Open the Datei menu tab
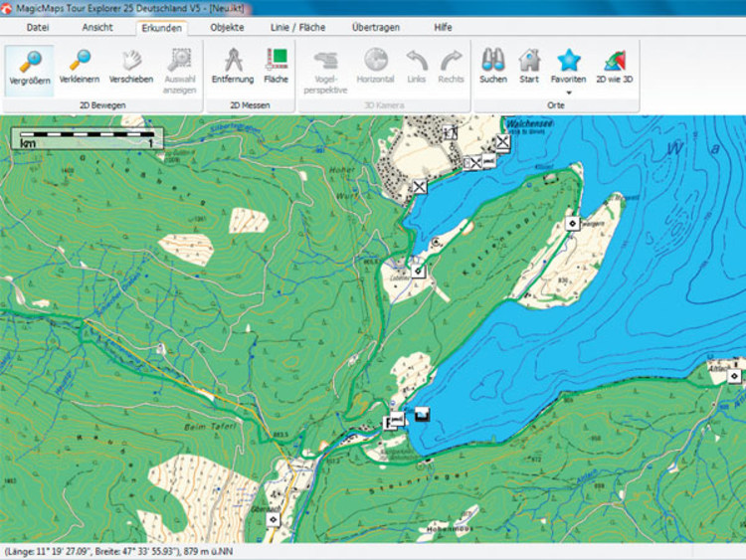Image resolution: width=746 pixels, height=560 pixels. tap(38, 27)
